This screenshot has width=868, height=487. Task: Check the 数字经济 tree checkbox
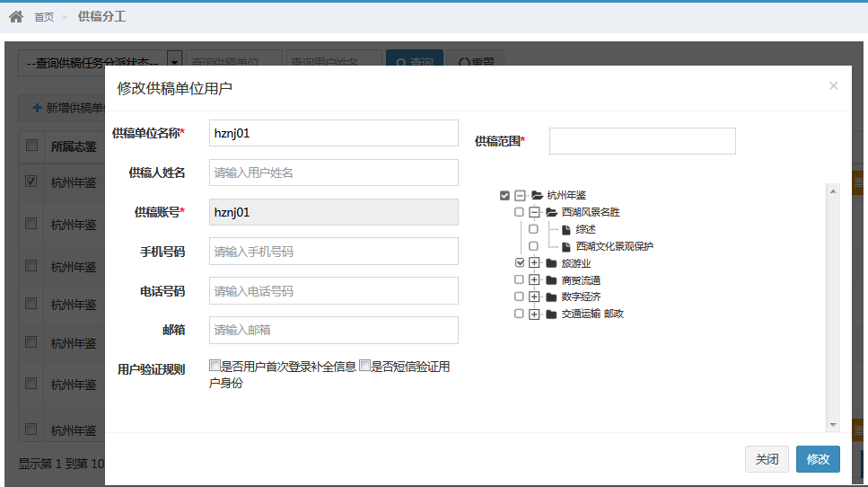tap(519, 297)
